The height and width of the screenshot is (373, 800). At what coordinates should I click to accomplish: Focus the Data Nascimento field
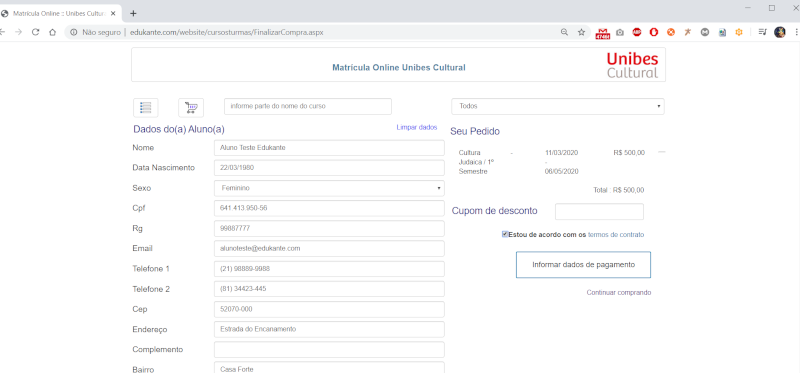coord(329,168)
